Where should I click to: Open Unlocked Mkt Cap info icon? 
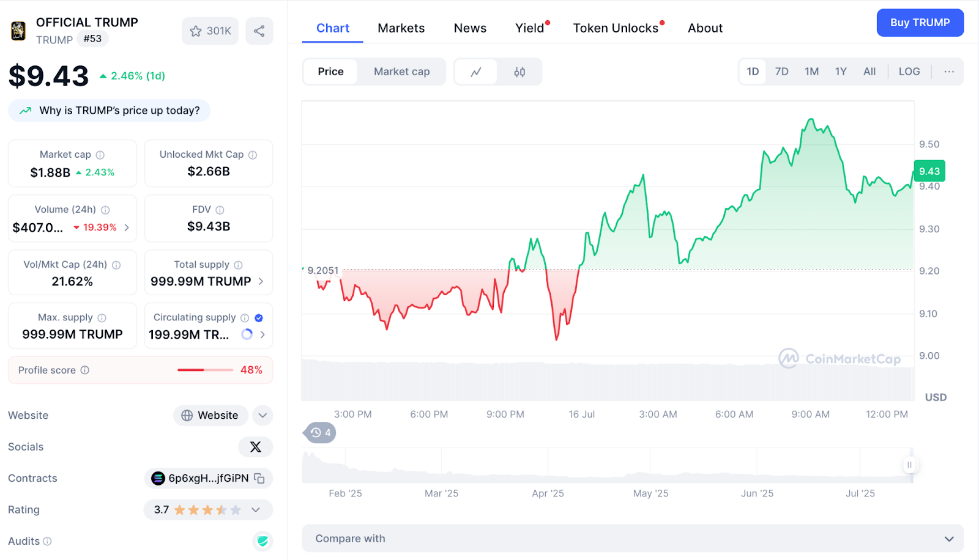pyautogui.click(x=253, y=155)
